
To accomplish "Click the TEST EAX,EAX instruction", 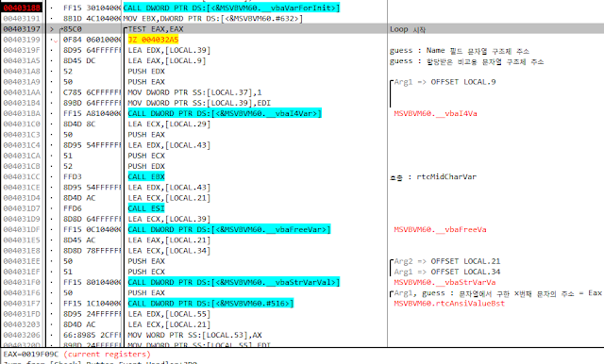I will click(x=156, y=29).
